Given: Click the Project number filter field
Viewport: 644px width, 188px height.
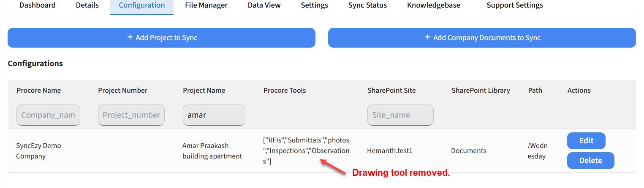Looking at the screenshot, I should tap(131, 115).
